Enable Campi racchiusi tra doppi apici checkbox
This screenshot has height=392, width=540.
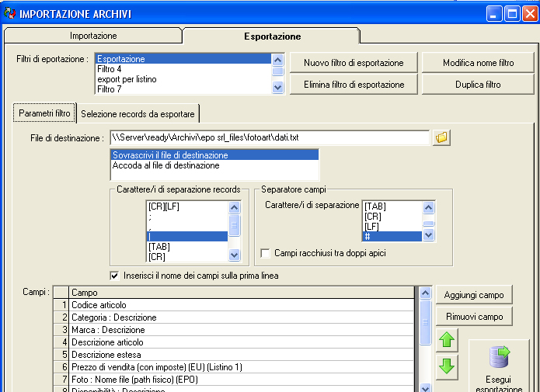click(265, 253)
